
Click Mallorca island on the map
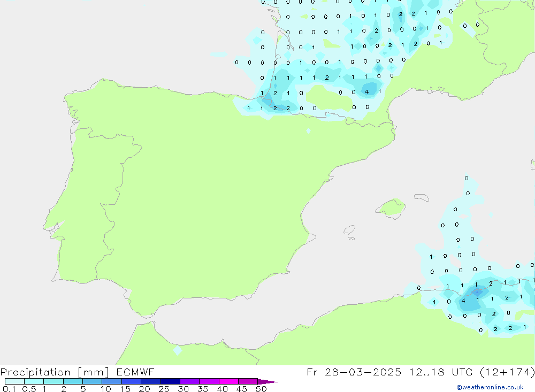(x=391, y=207)
